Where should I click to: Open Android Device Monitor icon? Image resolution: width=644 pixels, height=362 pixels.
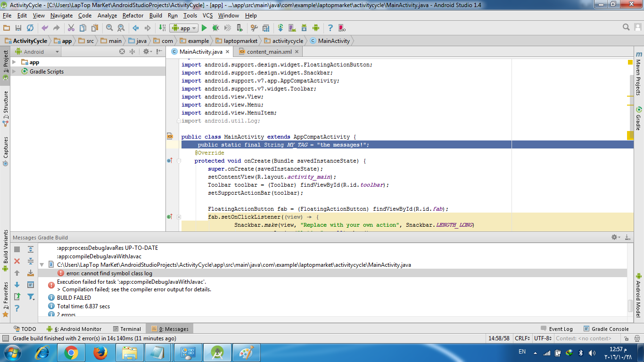(316, 28)
